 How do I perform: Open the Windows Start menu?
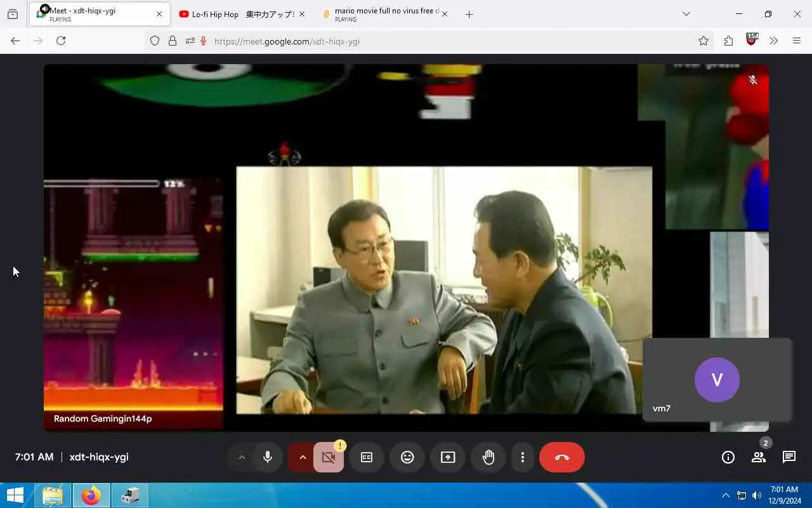[x=15, y=495]
